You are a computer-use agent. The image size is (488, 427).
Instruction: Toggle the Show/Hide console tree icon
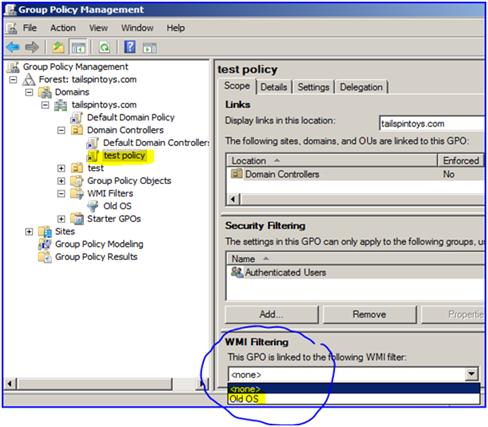click(79, 47)
